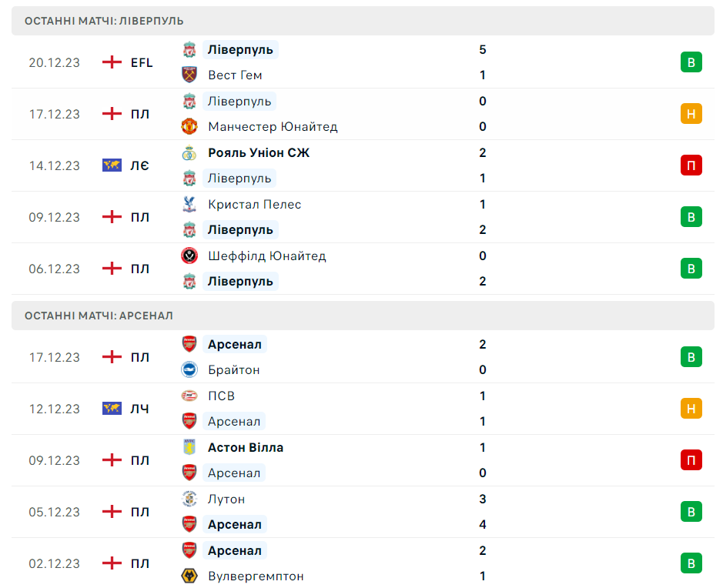This screenshot has height=588, width=723.
Task: Click the Crystal Palace club crest
Action: point(189,204)
